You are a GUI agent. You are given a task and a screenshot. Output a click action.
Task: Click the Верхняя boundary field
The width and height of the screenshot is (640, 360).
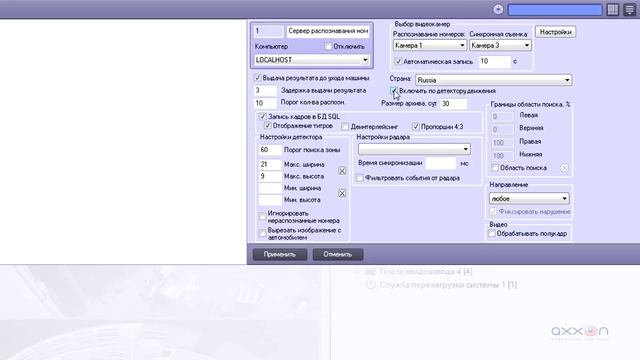coord(502,129)
